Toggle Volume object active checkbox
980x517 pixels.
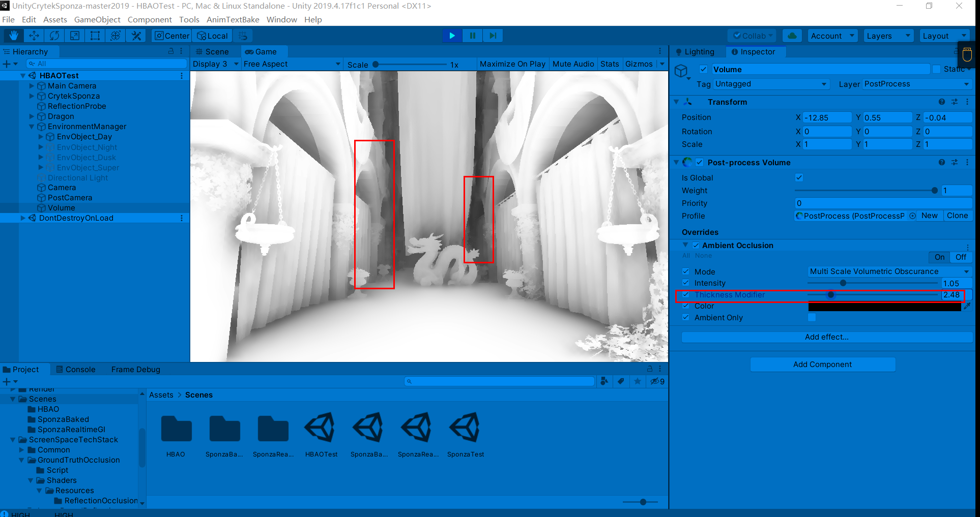tap(703, 69)
